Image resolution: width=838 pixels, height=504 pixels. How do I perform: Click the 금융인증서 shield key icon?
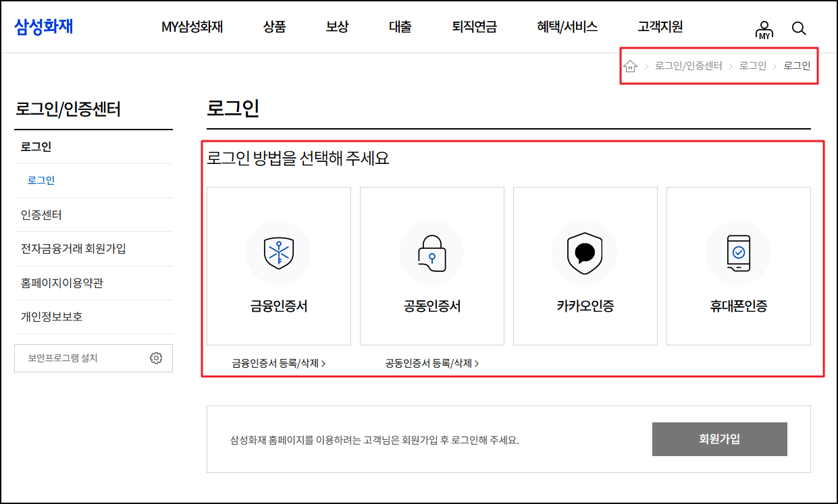[x=278, y=253]
